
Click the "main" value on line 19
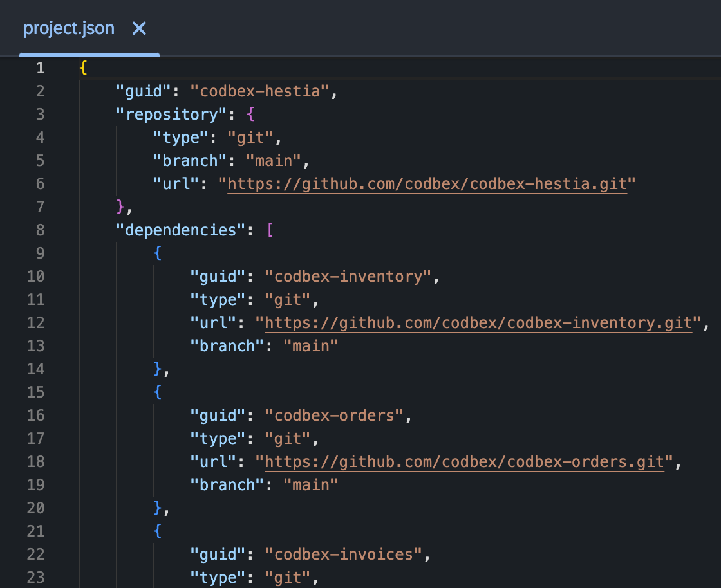(x=311, y=484)
